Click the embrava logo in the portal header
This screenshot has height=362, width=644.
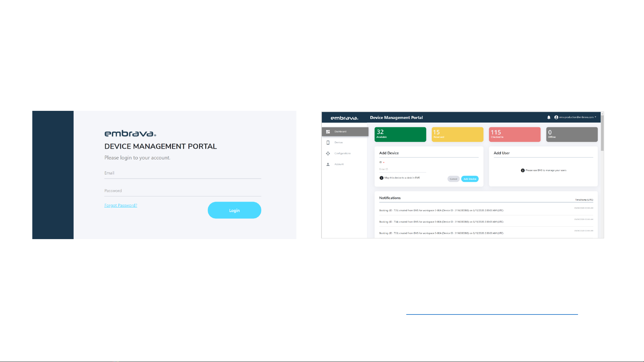coord(344,118)
